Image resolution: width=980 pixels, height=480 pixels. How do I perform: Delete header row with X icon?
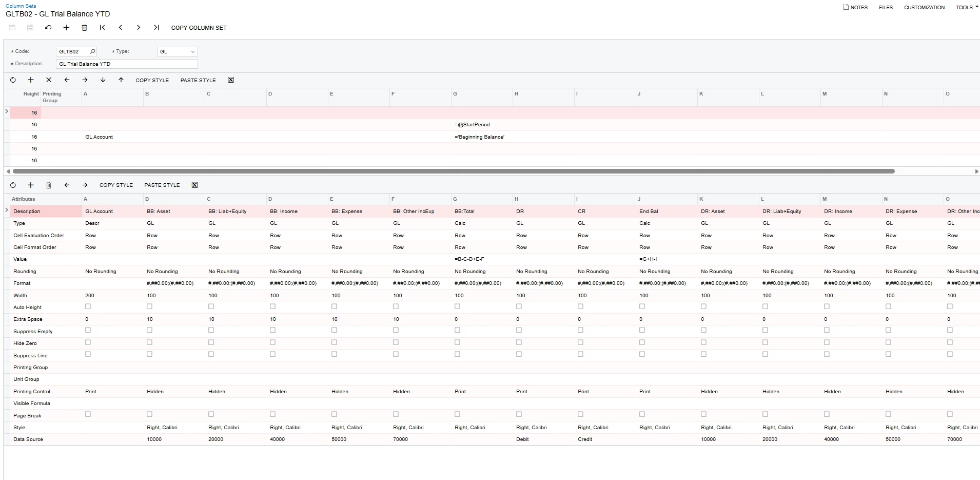point(49,80)
